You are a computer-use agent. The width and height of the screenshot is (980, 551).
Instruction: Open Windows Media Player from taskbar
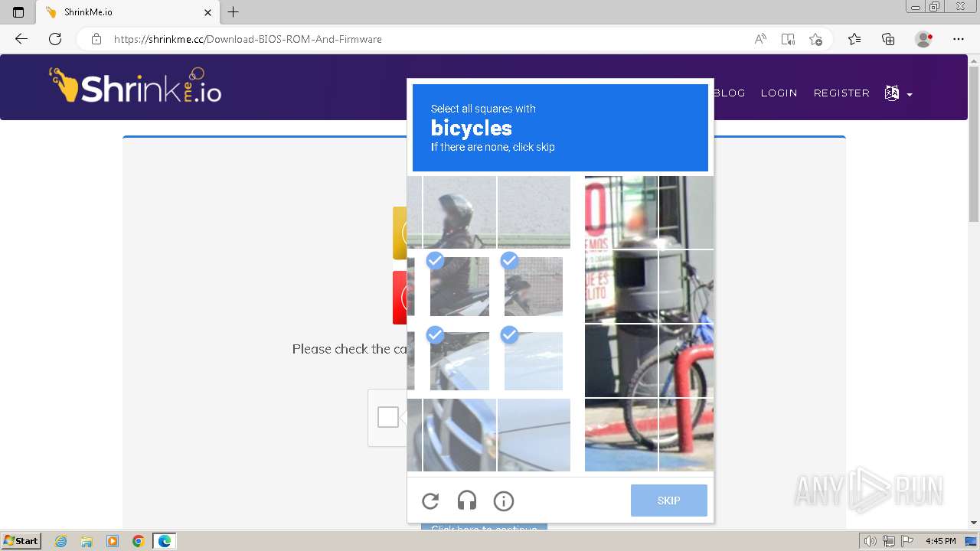coord(113,541)
